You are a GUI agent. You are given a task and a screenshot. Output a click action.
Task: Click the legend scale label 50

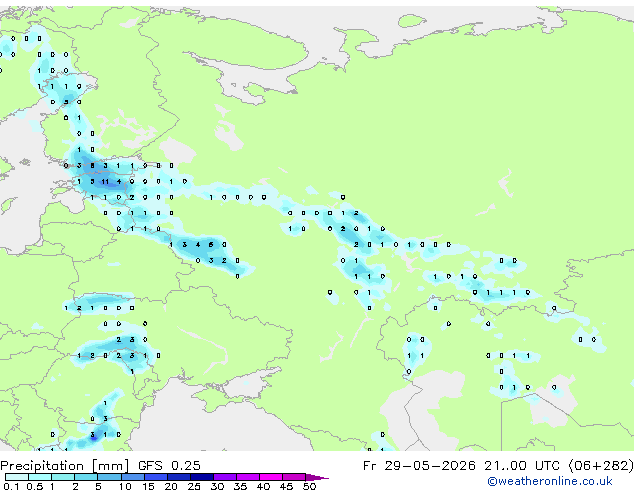pyautogui.click(x=309, y=486)
